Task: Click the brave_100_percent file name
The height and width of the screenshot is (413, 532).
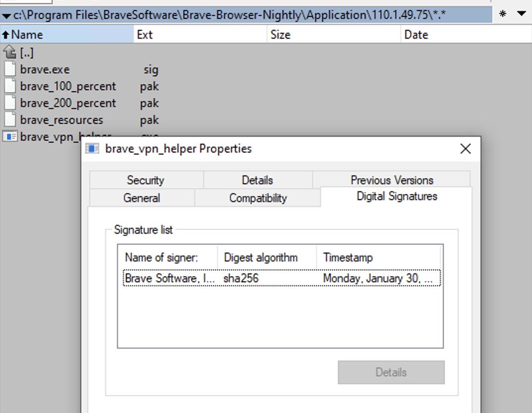Action: (x=68, y=86)
